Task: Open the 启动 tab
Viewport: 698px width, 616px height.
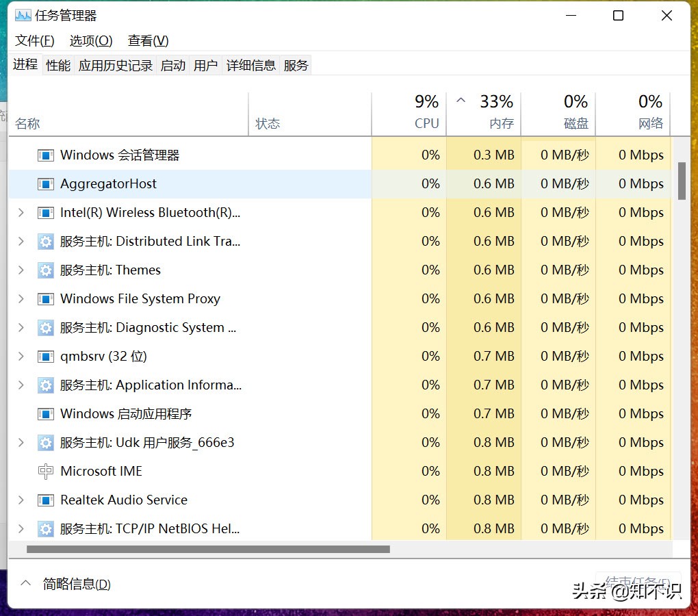Action: (172, 64)
